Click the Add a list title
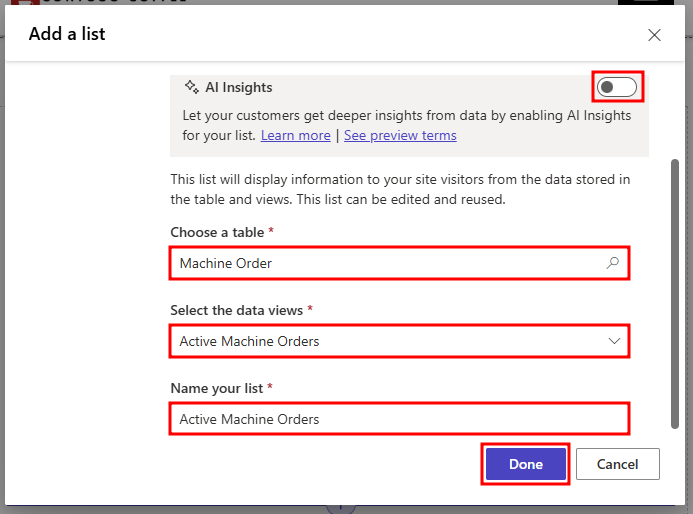Viewport: 693px width, 514px height. click(x=67, y=34)
